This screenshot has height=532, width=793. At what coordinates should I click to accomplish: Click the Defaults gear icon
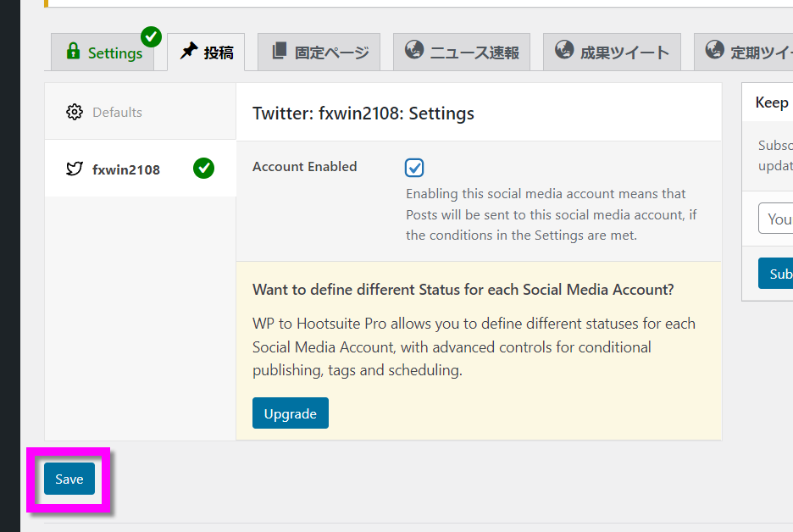click(x=75, y=112)
